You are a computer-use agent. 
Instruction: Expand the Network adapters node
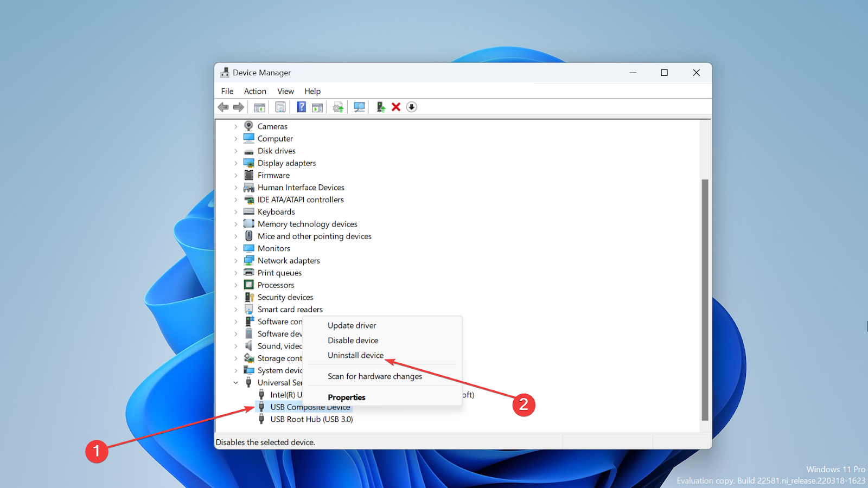(236, 261)
